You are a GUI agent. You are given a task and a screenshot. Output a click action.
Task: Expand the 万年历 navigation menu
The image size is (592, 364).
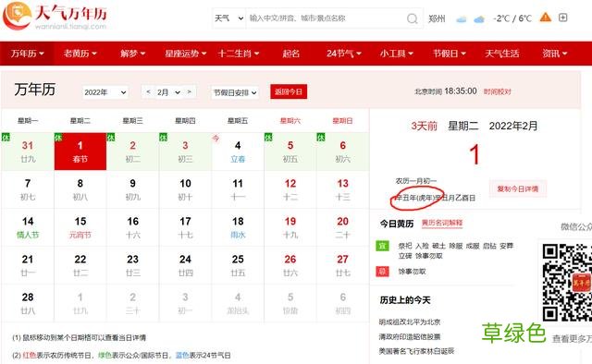pos(27,54)
